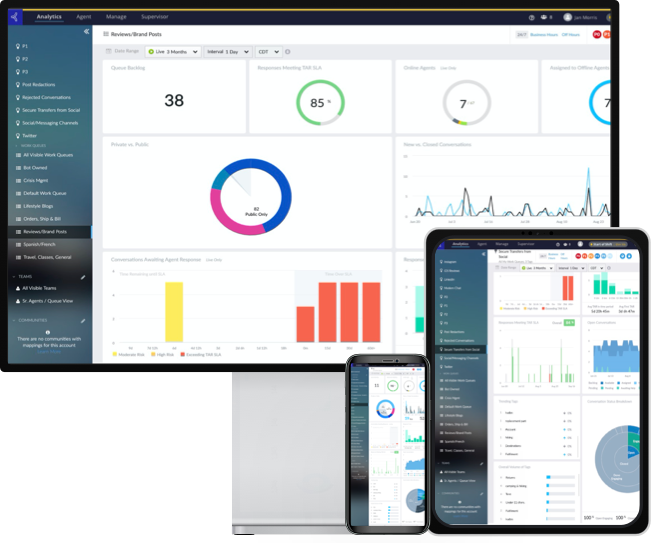The width and height of the screenshot is (651, 543).
Task: Open the Interval 1 Day dropdown
Action: click(x=229, y=51)
